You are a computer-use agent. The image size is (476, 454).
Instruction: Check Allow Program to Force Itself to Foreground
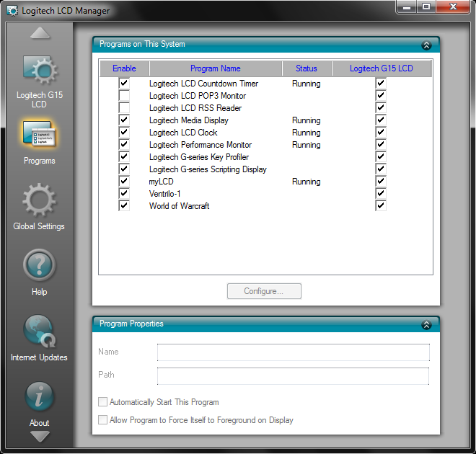tap(102, 419)
